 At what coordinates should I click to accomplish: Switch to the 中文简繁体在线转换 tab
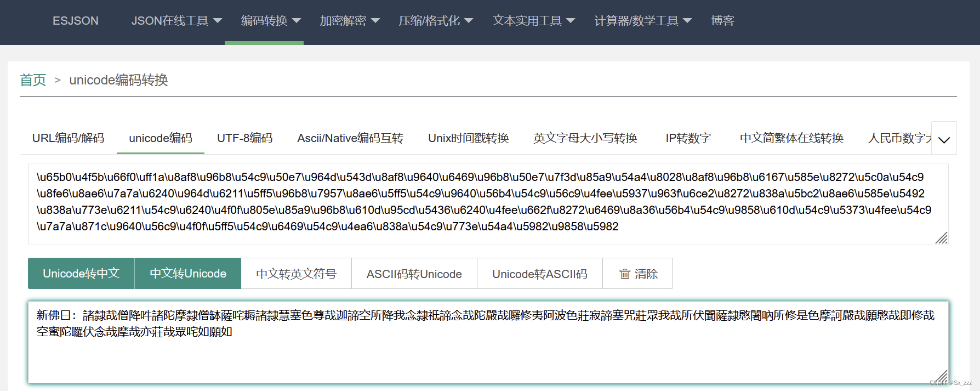[x=791, y=138]
